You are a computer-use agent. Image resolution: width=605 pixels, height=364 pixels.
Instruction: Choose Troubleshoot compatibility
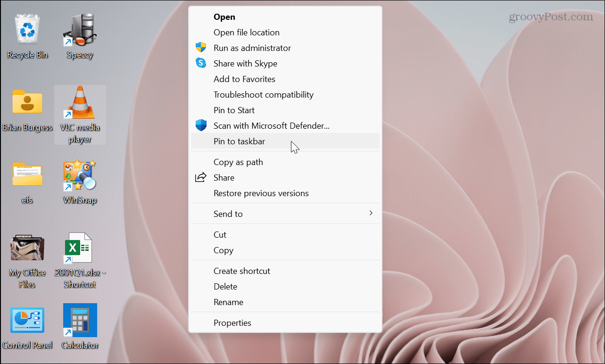click(x=285, y=94)
